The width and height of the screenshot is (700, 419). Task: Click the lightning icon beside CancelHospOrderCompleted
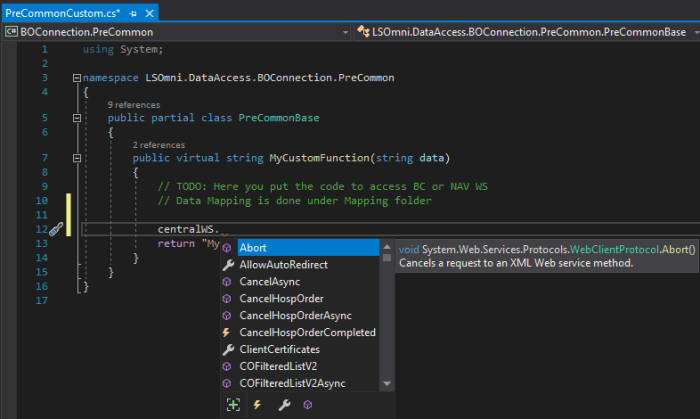(227, 333)
